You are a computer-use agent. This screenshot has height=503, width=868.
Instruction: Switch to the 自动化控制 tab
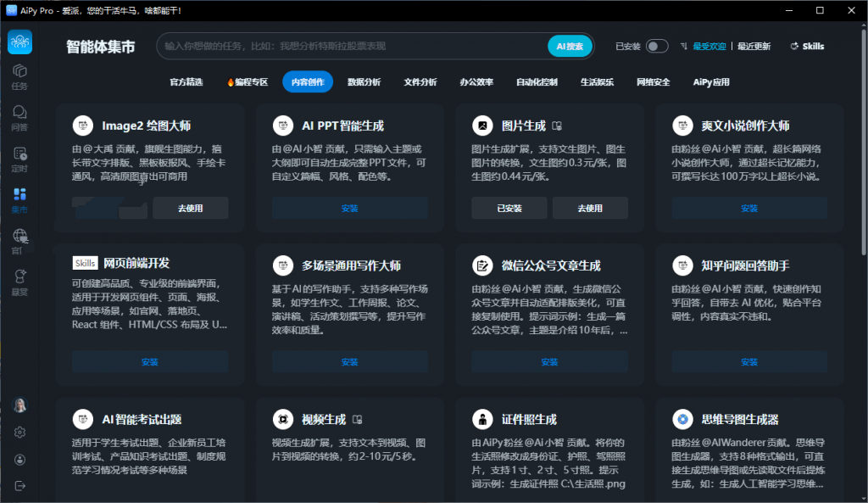(537, 82)
